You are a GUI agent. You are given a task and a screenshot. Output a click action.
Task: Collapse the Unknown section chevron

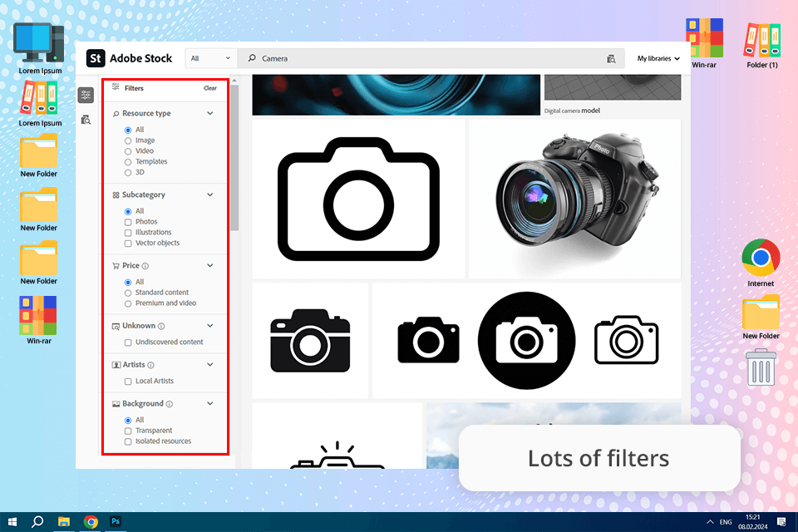tap(210, 326)
